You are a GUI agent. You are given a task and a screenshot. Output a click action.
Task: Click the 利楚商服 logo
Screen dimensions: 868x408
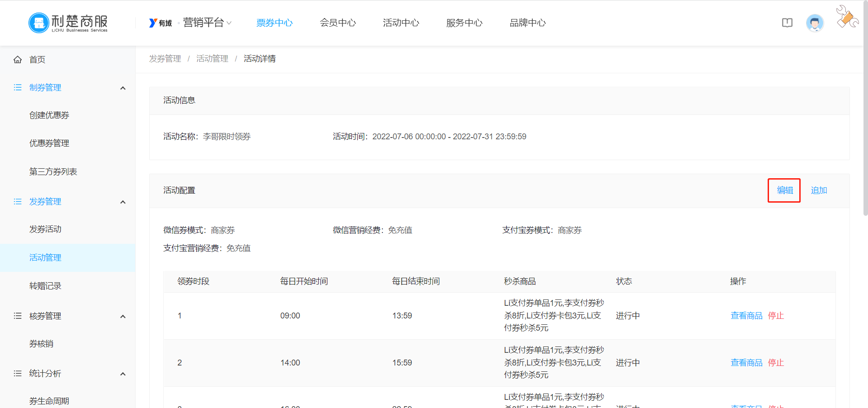click(x=68, y=23)
